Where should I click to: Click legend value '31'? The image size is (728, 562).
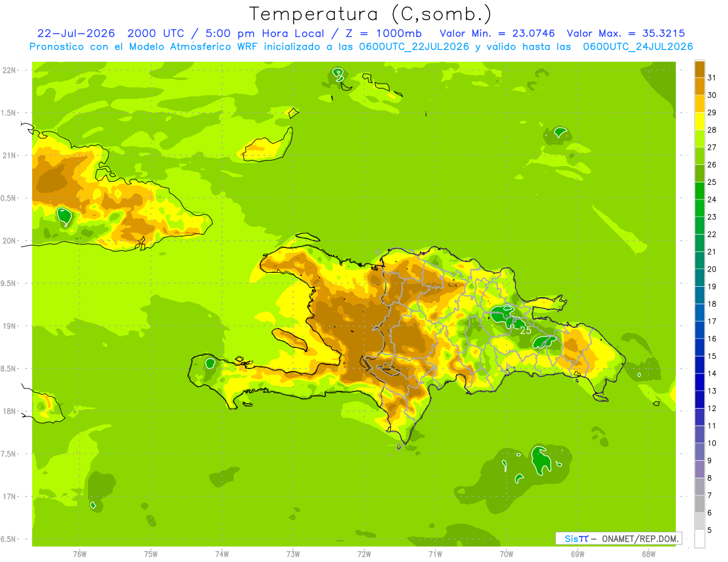(x=712, y=78)
